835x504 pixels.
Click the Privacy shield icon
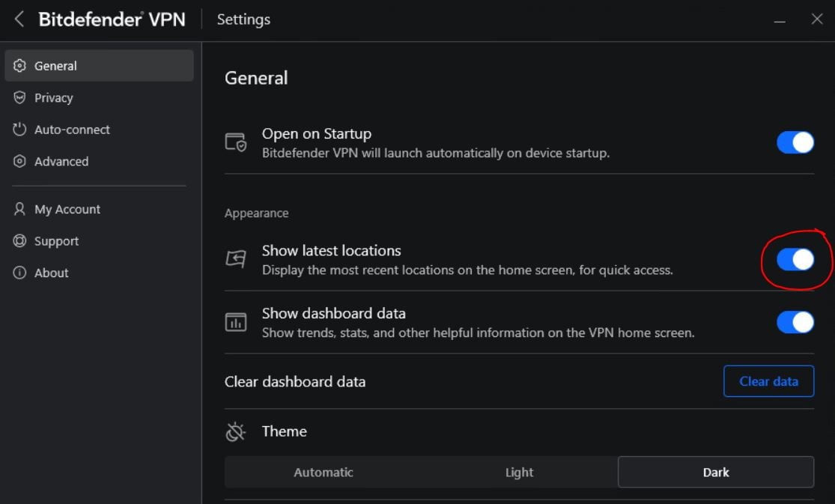[20, 98]
